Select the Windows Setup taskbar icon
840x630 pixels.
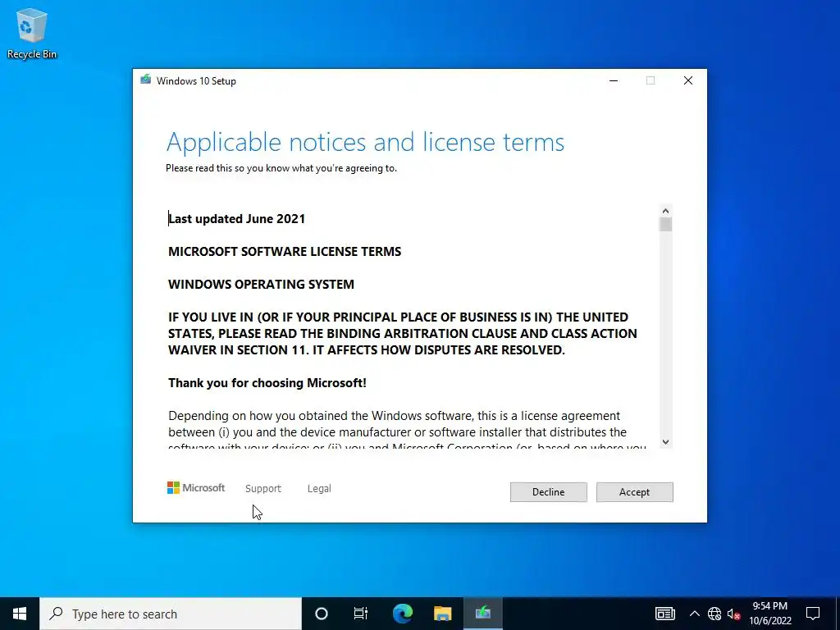pyautogui.click(x=482, y=614)
